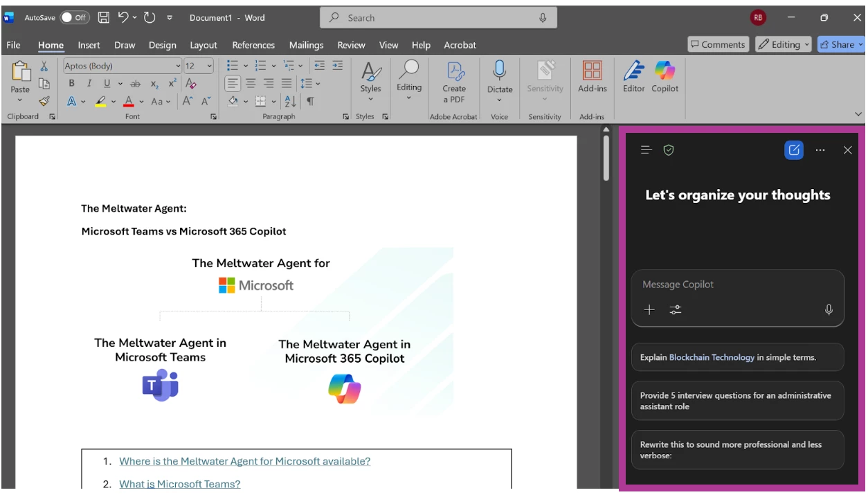The height and width of the screenshot is (497, 868).
Task: Toggle show paragraph marks
Action: (310, 101)
